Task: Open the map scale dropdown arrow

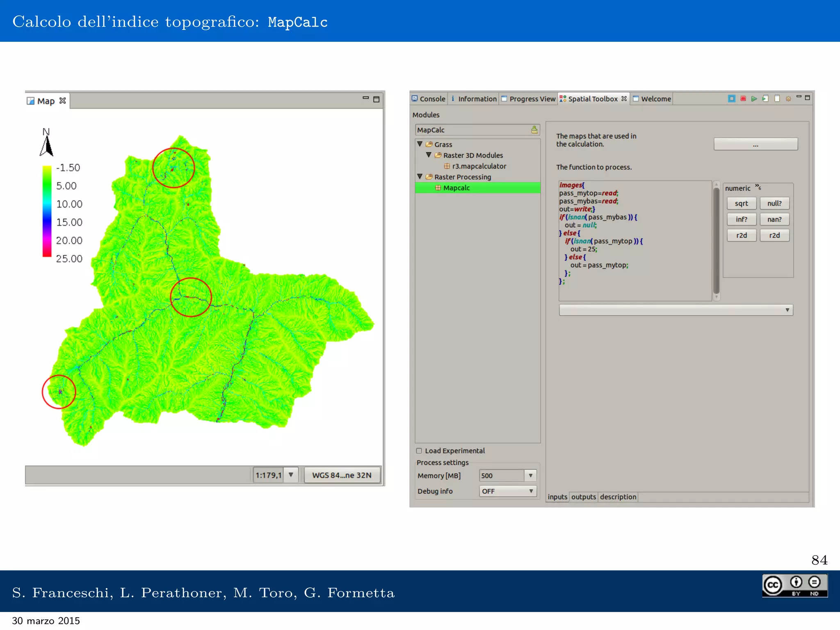Action: [x=291, y=475]
